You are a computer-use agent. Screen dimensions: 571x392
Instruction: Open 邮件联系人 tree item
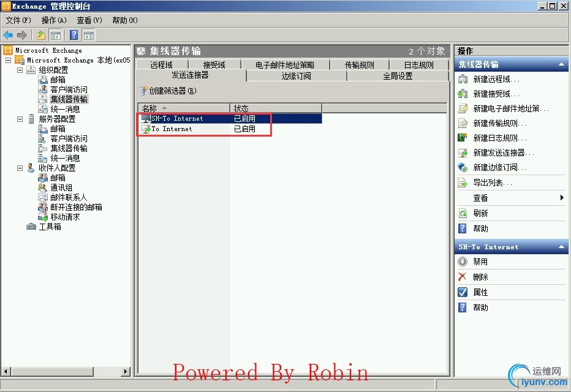click(69, 198)
